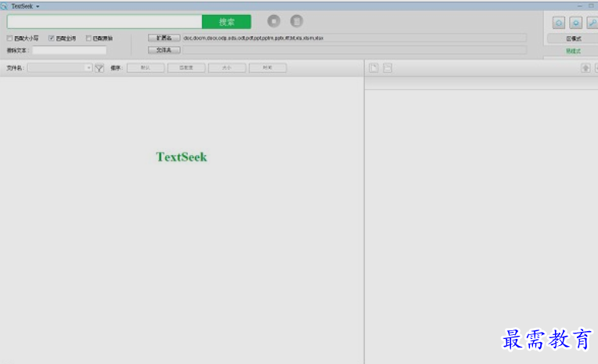The width and height of the screenshot is (598, 364).
Task: Sort results by 时间 time button
Action: [268, 67]
